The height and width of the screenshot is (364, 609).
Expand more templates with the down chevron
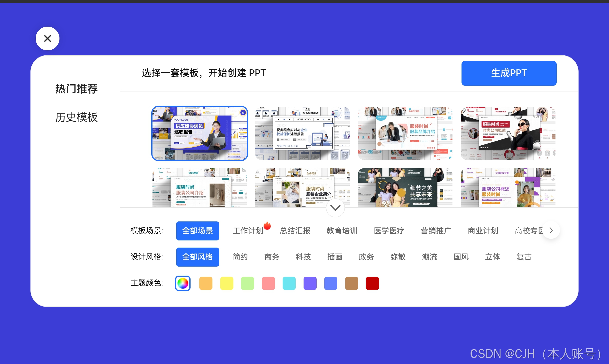pos(335,208)
